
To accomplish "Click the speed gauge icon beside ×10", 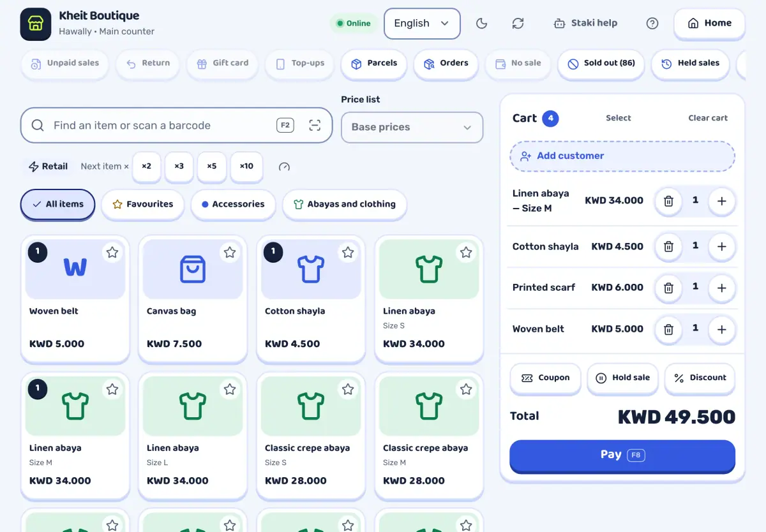I will [x=285, y=166].
